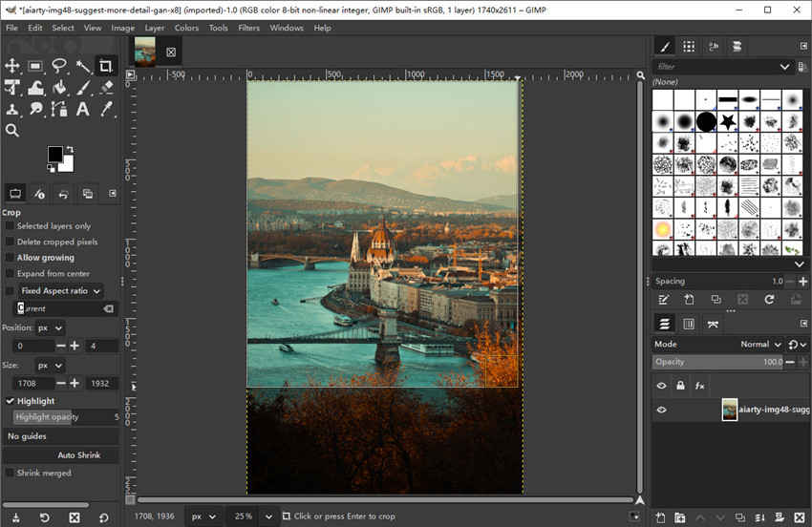
Task: Open the No guides dropdown
Action: (x=60, y=436)
